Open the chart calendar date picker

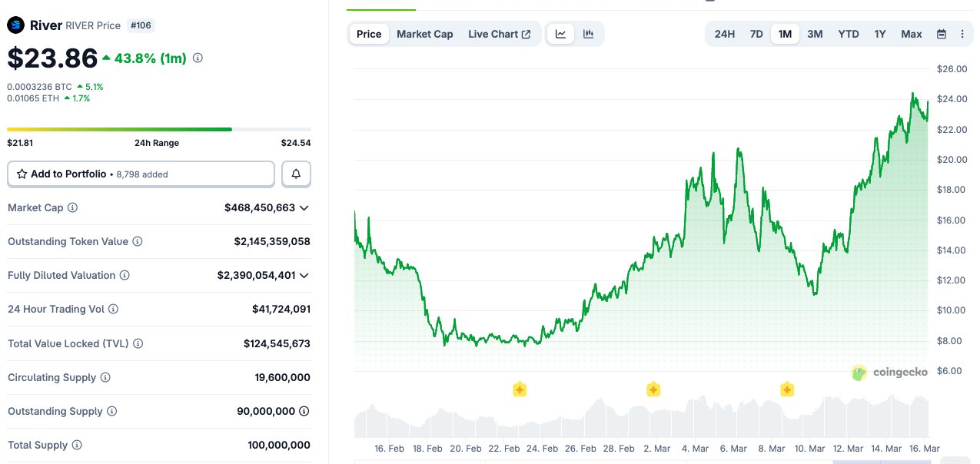point(942,34)
